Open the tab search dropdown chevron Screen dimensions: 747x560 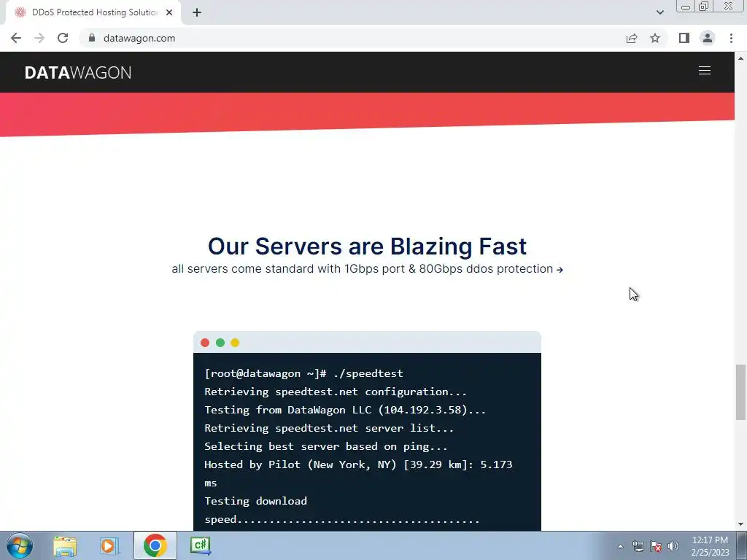point(659,12)
